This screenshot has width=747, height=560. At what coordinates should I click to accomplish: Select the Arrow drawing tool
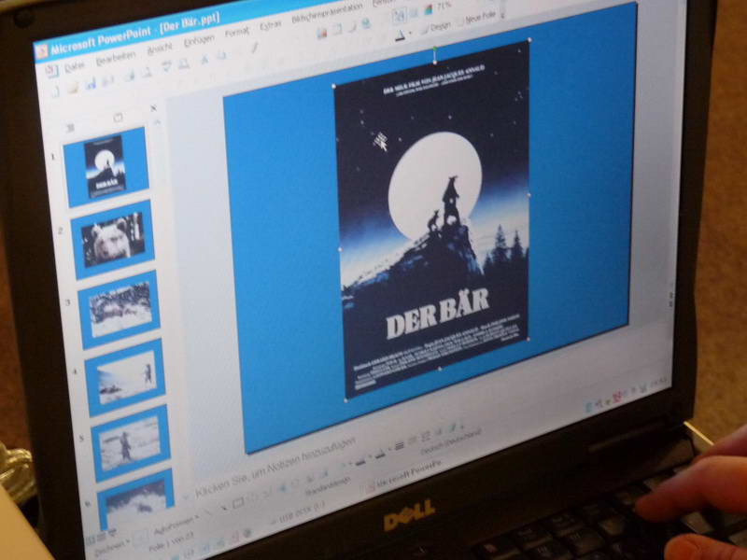222,507
